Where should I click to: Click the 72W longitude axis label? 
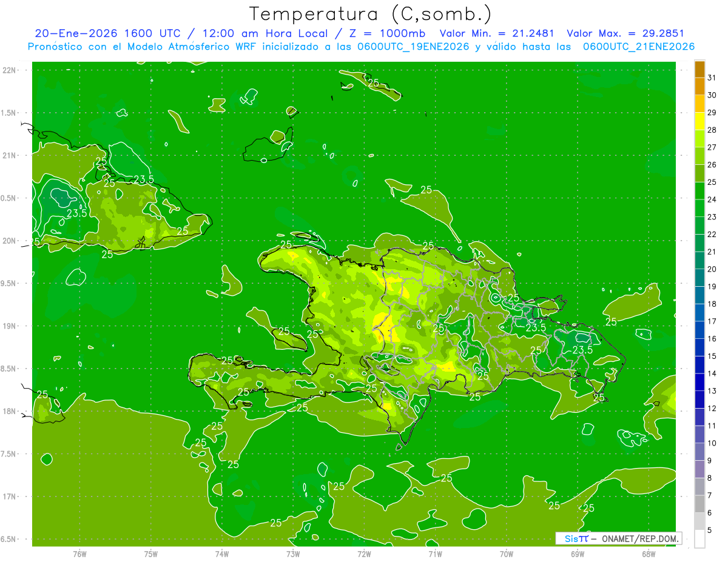click(364, 554)
